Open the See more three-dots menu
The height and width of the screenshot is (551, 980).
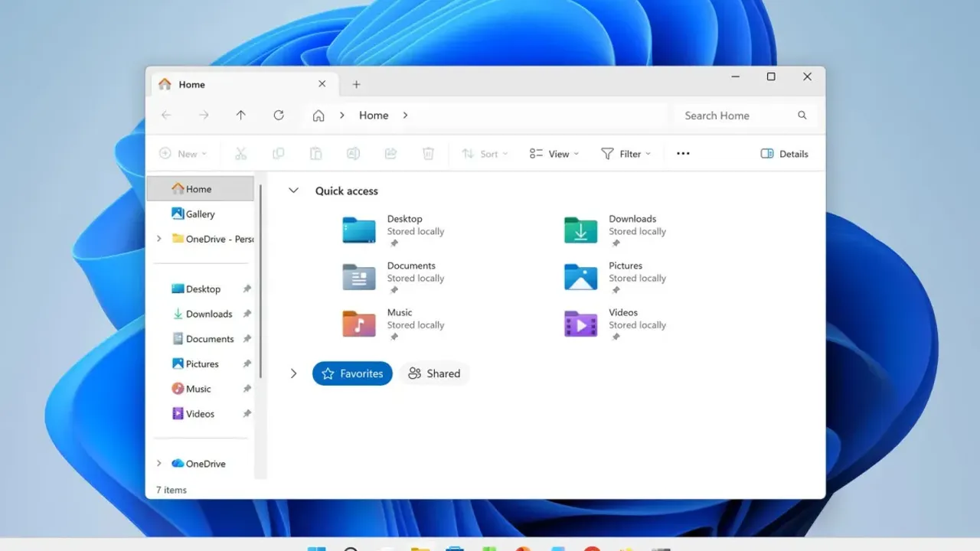[683, 154]
